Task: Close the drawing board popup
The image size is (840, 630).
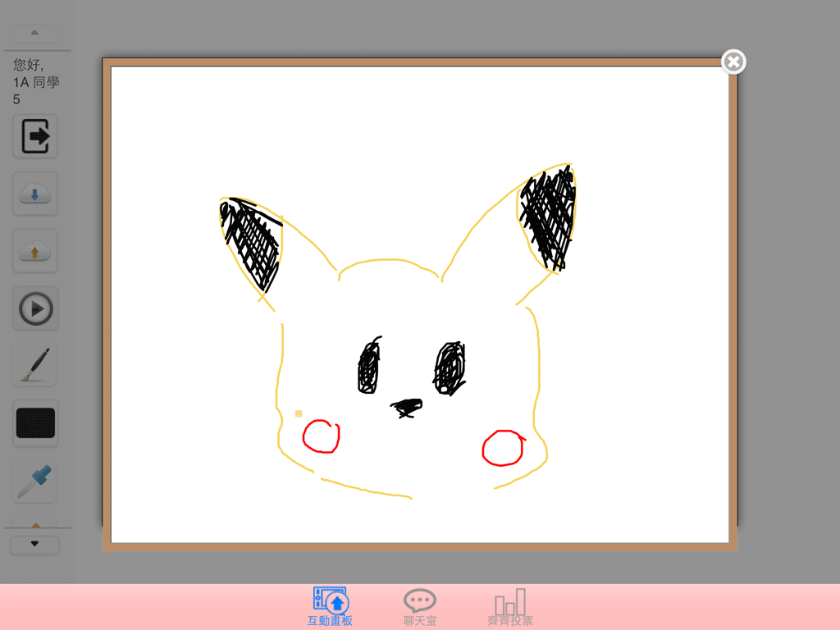Action: [733, 62]
